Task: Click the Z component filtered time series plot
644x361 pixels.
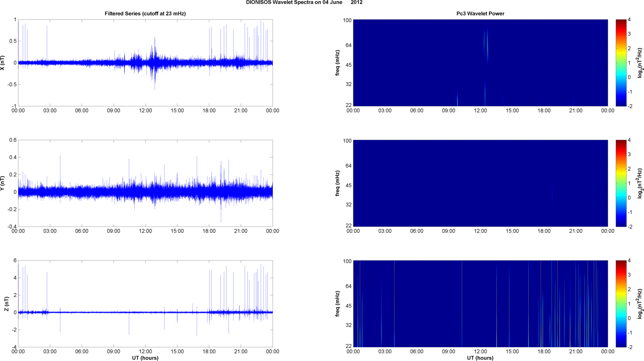Action: [x=145, y=304]
